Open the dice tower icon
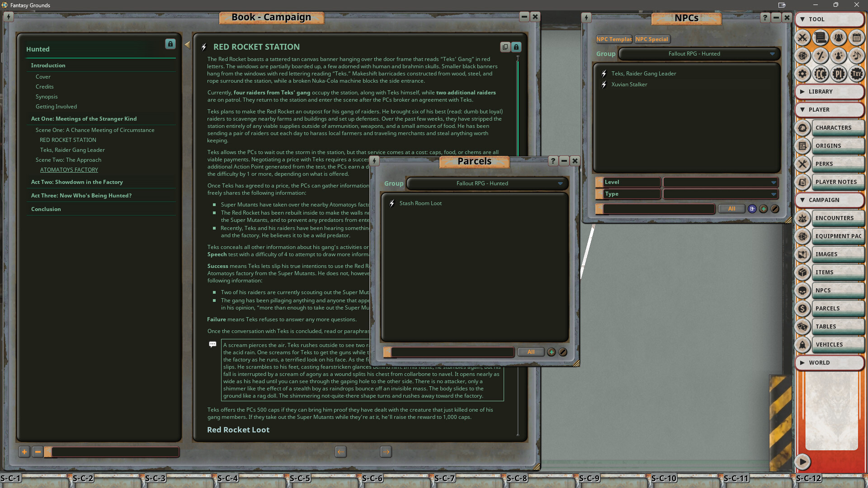This screenshot has width=868, height=488. pos(802,56)
